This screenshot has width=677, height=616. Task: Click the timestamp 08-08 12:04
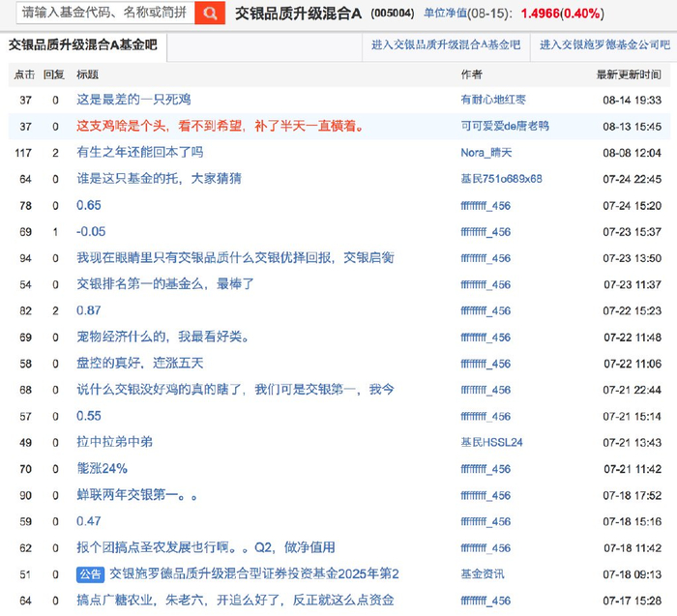tap(633, 153)
